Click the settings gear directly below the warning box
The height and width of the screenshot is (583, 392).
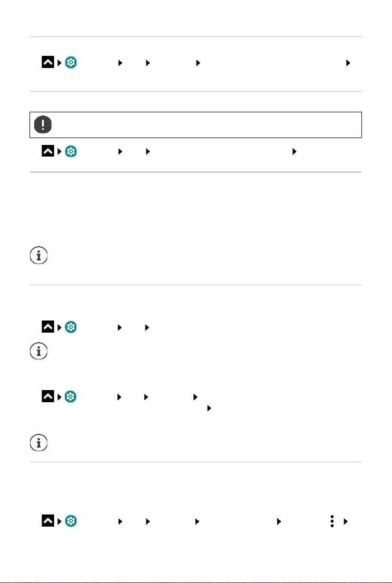pos(72,152)
